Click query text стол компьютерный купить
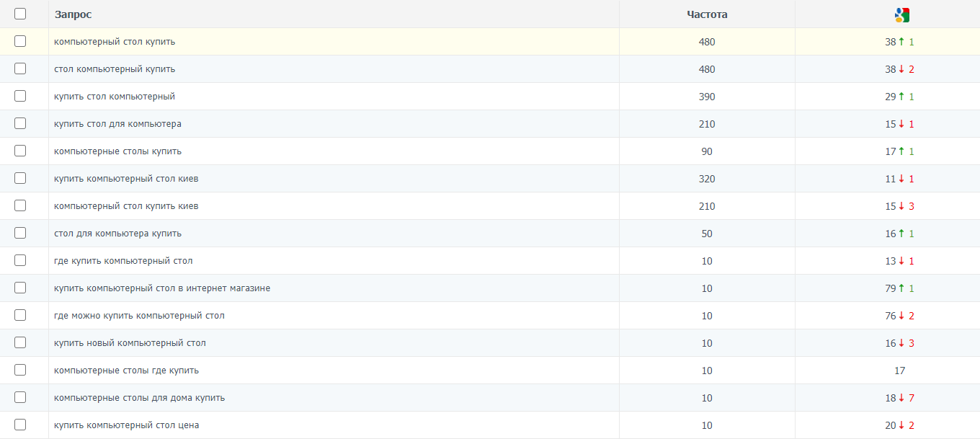 pos(115,69)
